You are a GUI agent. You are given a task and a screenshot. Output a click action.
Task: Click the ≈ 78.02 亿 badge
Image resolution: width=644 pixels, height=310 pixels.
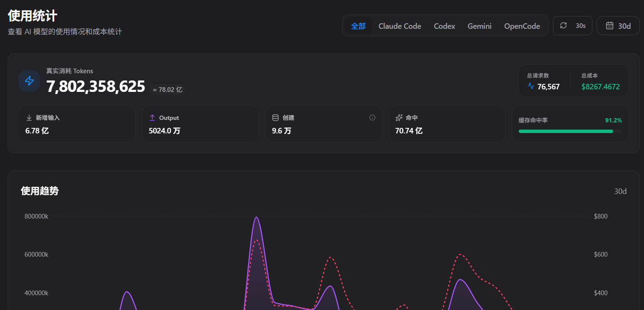(167, 90)
